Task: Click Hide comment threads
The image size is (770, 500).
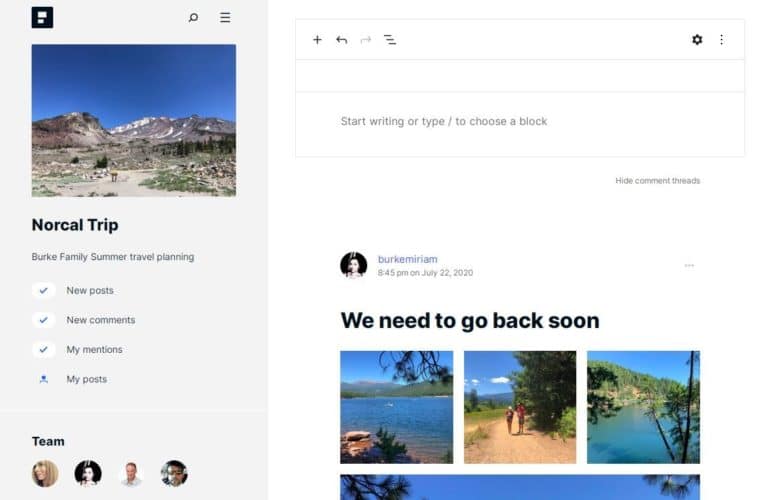Action: click(x=658, y=181)
